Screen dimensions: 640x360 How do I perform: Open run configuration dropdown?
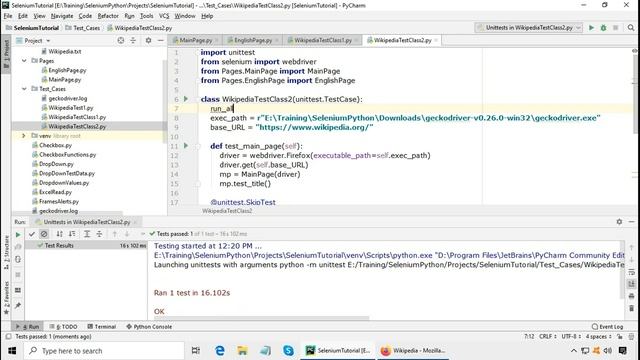[529, 28]
